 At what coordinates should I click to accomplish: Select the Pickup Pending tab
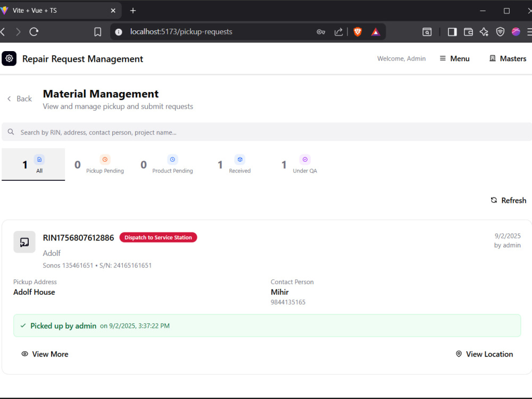(x=99, y=164)
